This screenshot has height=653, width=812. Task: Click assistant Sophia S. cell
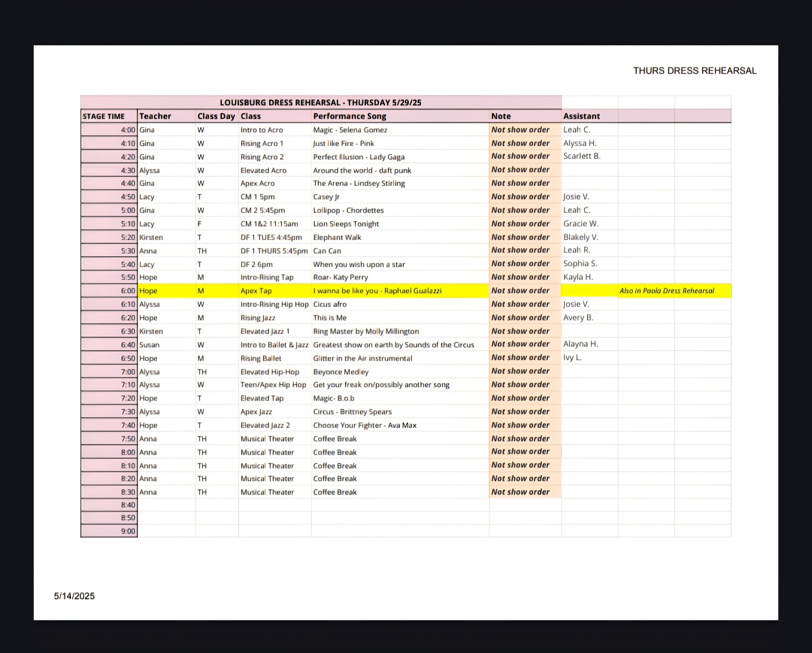(x=589, y=264)
